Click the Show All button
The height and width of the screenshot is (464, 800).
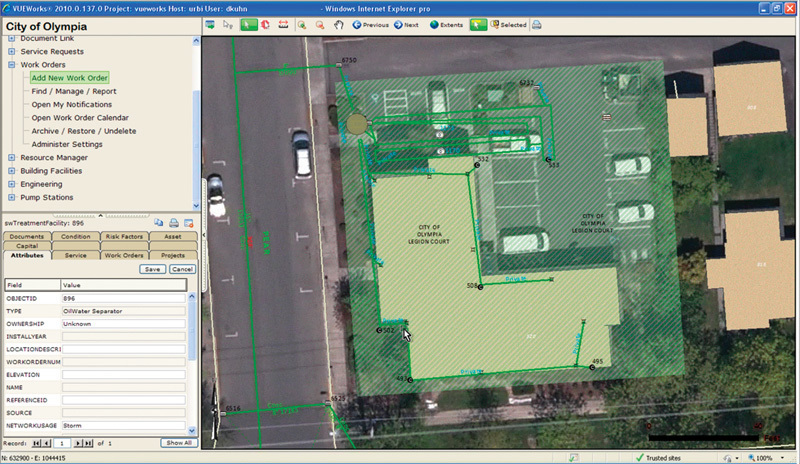178,442
